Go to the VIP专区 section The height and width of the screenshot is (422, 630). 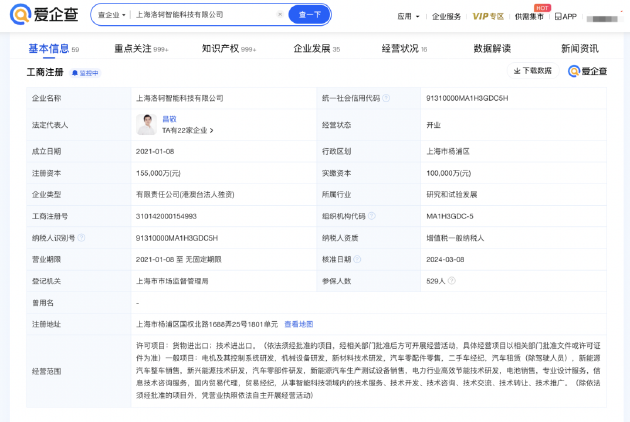point(488,16)
